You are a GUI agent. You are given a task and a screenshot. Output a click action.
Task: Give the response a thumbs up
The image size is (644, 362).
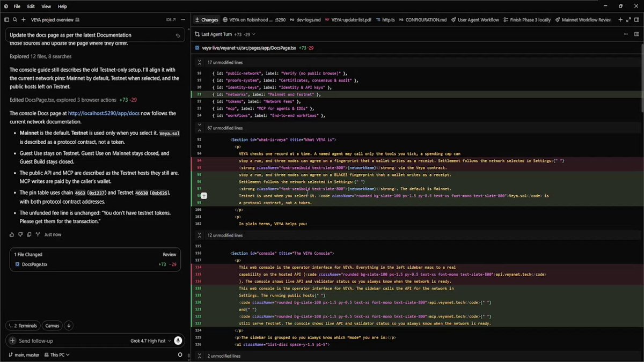click(12, 234)
